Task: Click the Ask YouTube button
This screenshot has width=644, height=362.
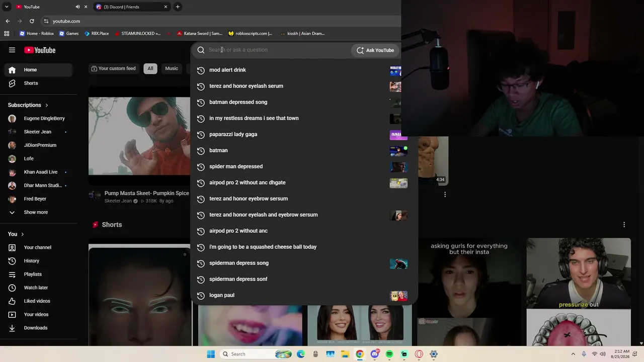Action: [375, 50]
